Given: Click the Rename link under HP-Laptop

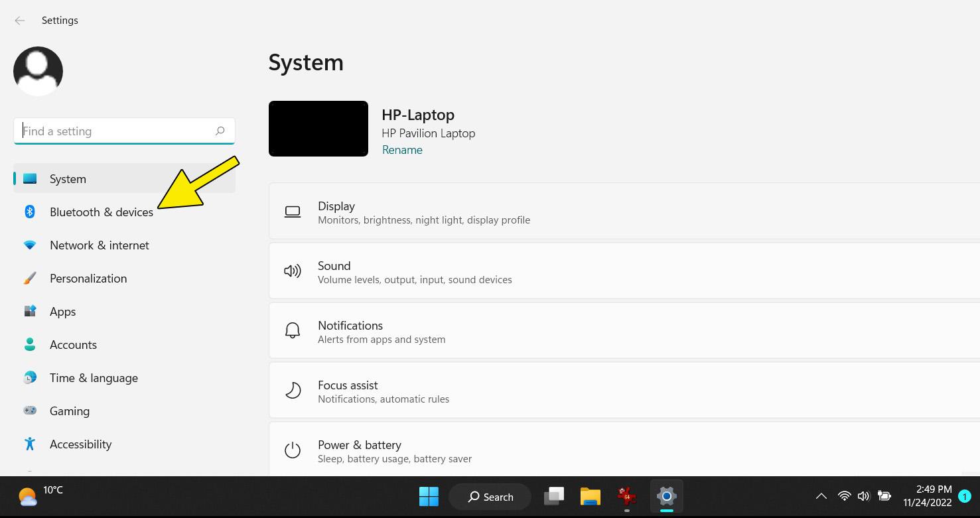Looking at the screenshot, I should click(402, 150).
